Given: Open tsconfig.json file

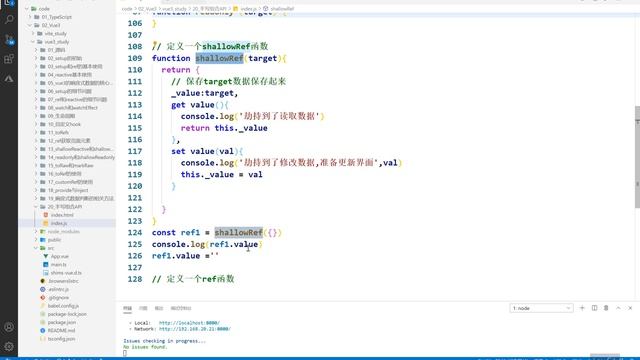Looking at the screenshot, I should tap(61, 339).
